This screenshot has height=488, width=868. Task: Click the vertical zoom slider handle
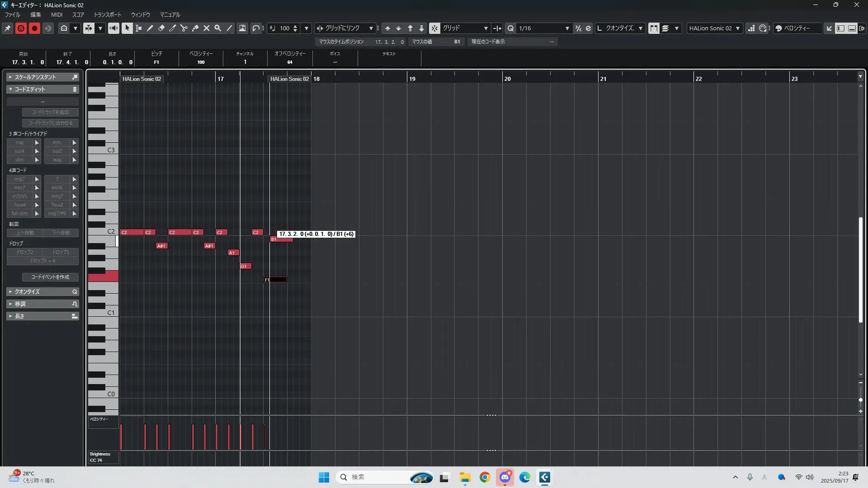[860, 400]
